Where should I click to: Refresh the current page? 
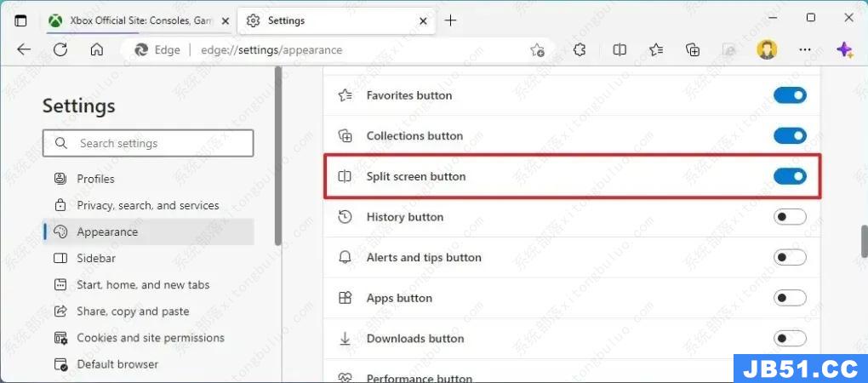[60, 50]
